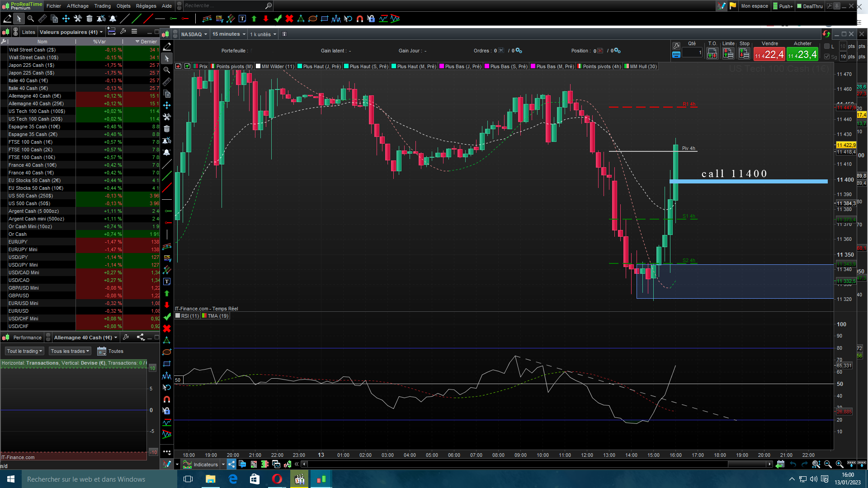Click the green up arrow drawing tool
Viewport: 868px width, 488px height.
point(254,19)
